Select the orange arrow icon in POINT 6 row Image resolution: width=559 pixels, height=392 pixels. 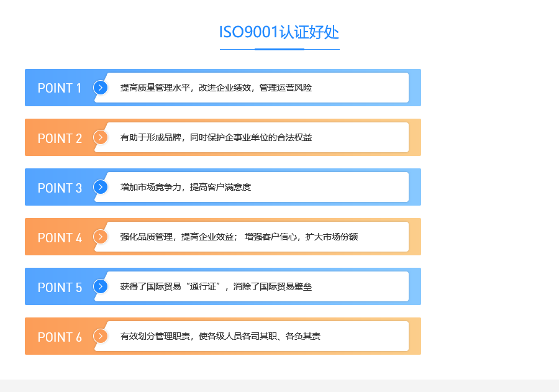(101, 336)
